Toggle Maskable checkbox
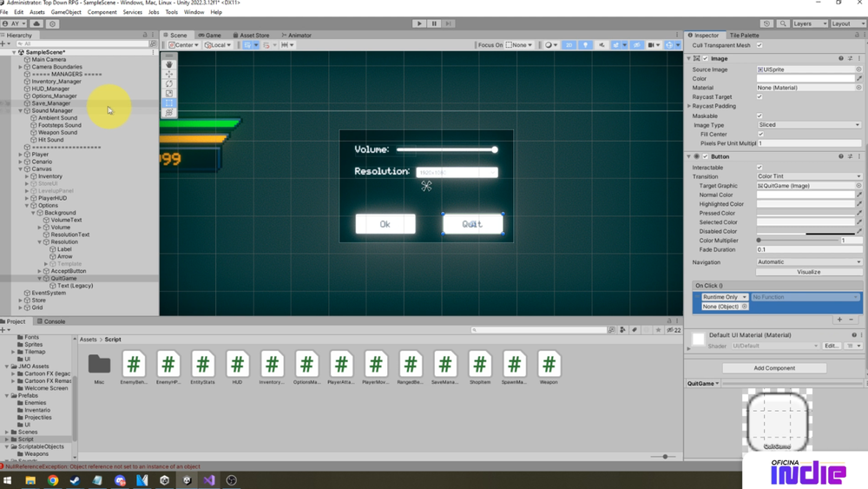 pos(759,116)
